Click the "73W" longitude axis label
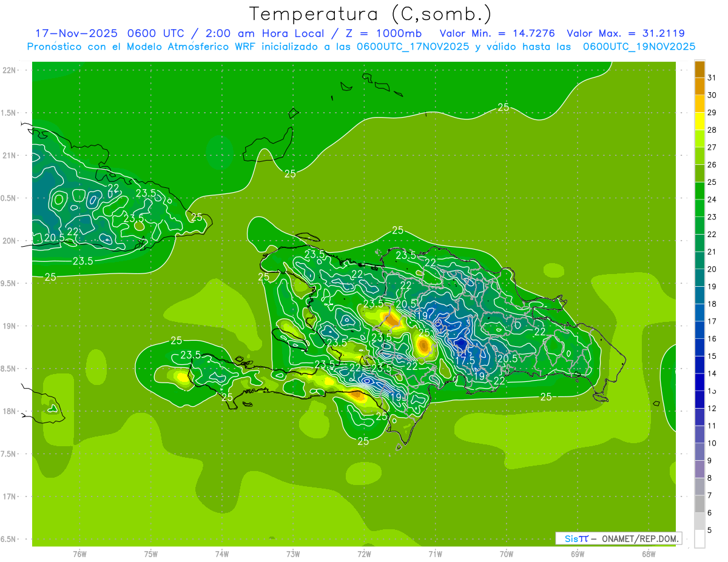The width and height of the screenshot is (728, 562). (x=293, y=554)
